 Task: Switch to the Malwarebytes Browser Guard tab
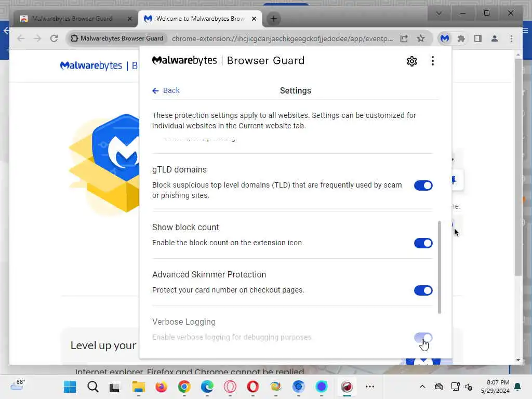75,19
